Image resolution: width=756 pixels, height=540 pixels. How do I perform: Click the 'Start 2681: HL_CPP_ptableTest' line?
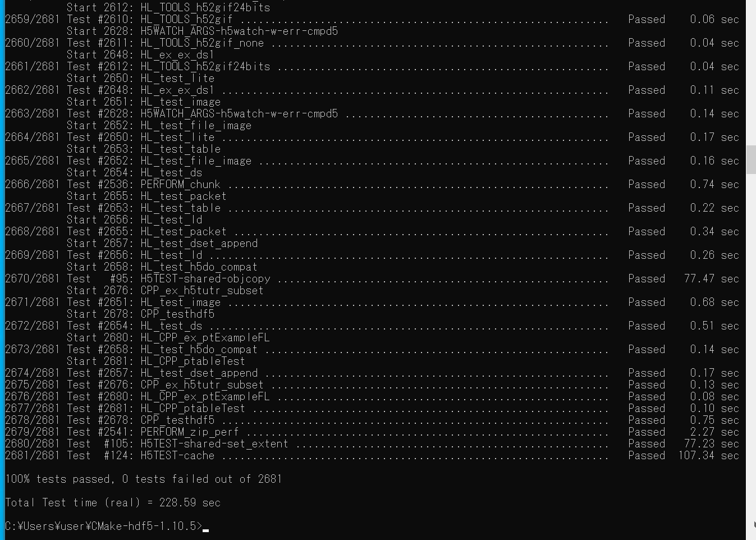pos(156,361)
